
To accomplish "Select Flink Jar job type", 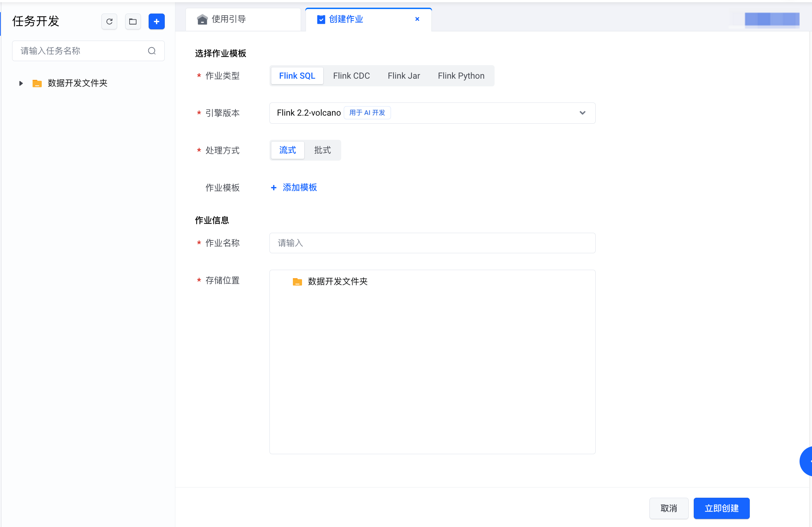I will (404, 76).
